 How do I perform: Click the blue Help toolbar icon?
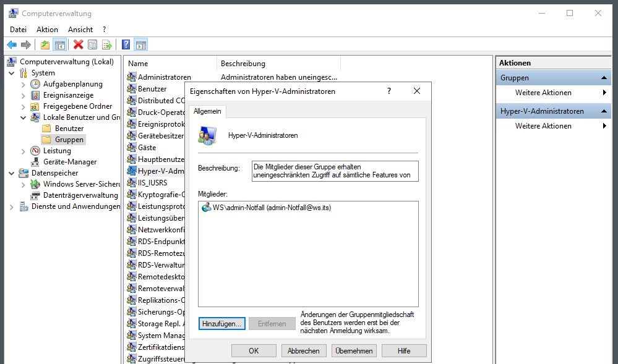point(126,45)
